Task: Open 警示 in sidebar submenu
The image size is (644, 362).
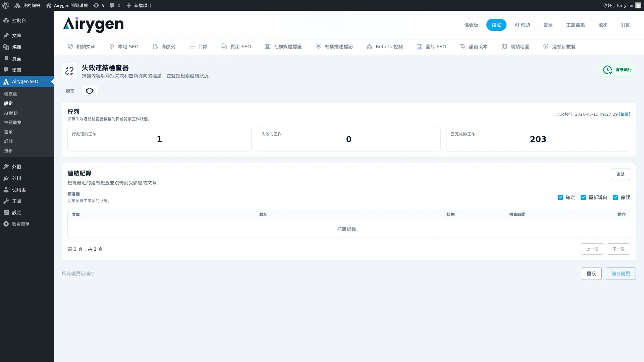Action: coord(27,132)
